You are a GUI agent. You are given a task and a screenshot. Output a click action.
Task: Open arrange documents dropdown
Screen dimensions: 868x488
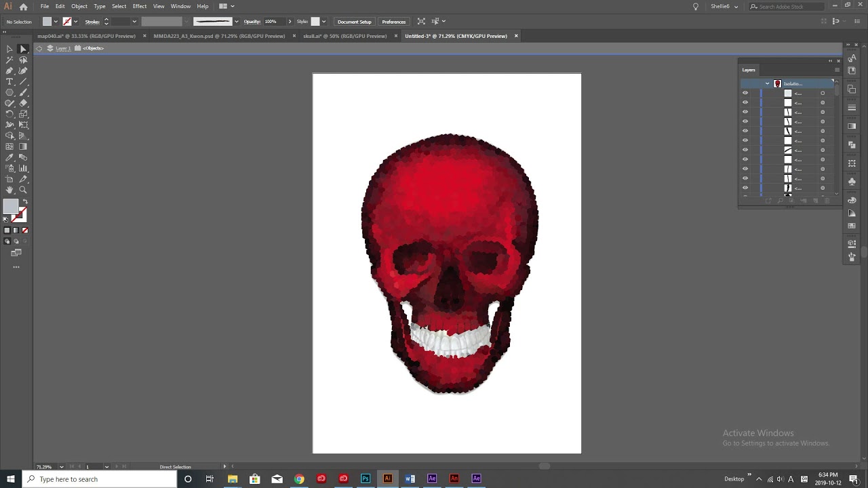(226, 6)
